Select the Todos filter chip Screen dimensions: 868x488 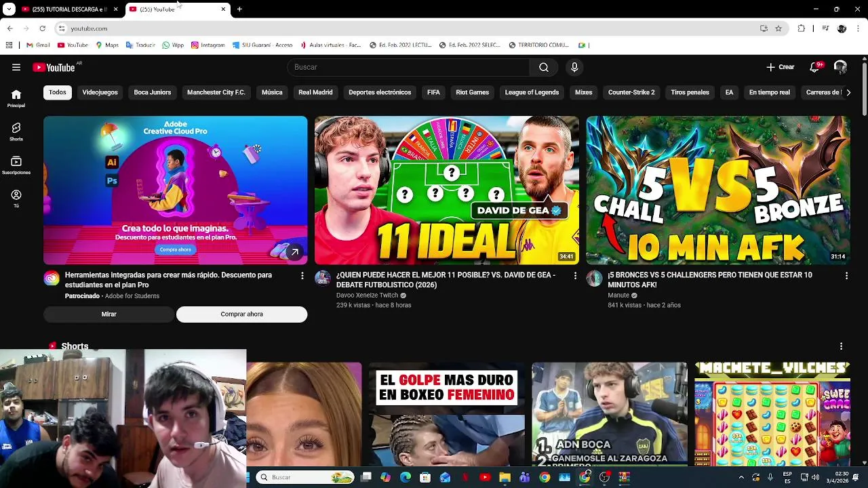click(x=58, y=92)
